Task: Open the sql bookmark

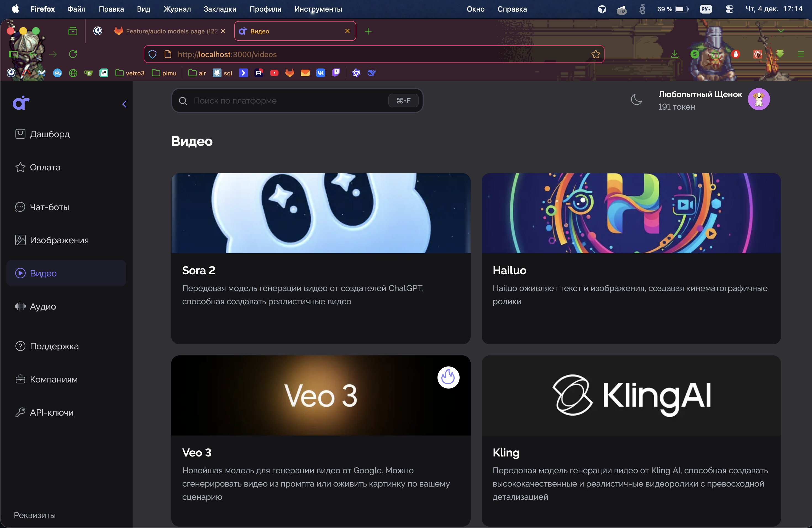Action: (x=222, y=73)
